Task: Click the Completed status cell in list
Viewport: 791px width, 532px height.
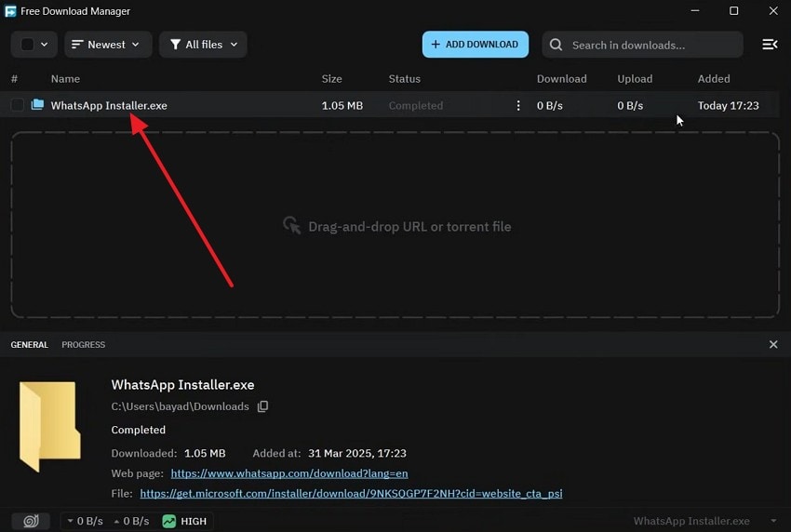Action: point(416,105)
